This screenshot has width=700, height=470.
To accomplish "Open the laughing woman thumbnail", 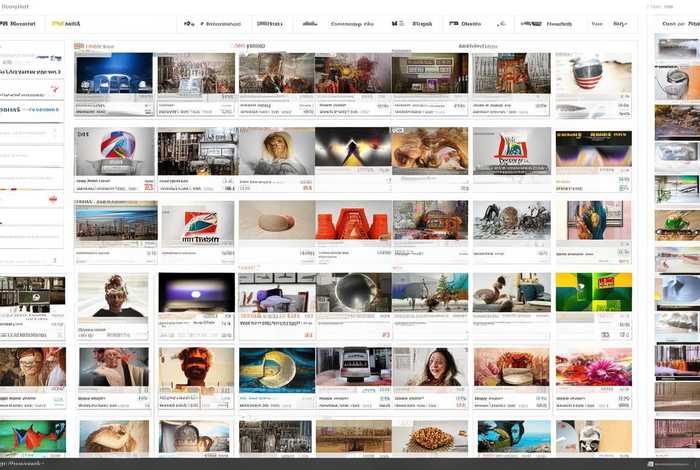I will pos(430,367).
